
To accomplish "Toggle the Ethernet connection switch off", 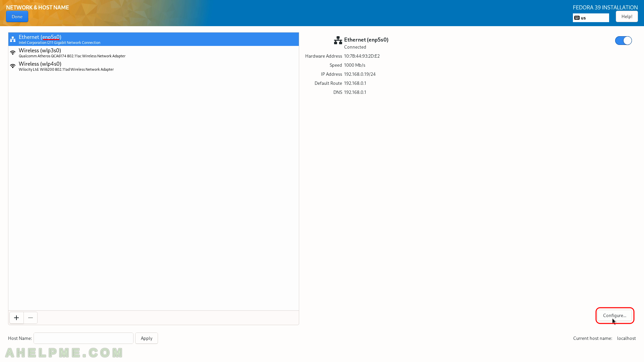I will pos(623,41).
